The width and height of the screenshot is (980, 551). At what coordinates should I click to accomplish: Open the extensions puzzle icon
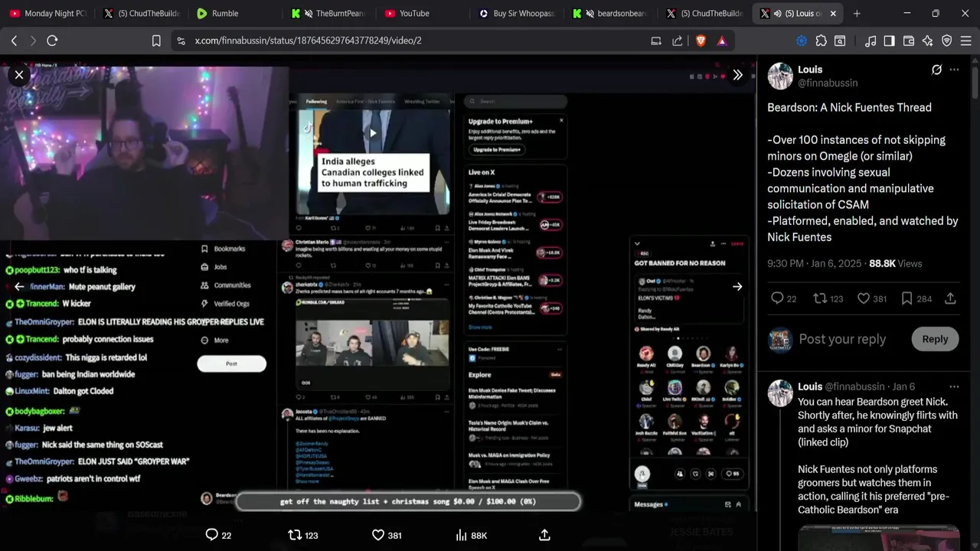(x=821, y=41)
